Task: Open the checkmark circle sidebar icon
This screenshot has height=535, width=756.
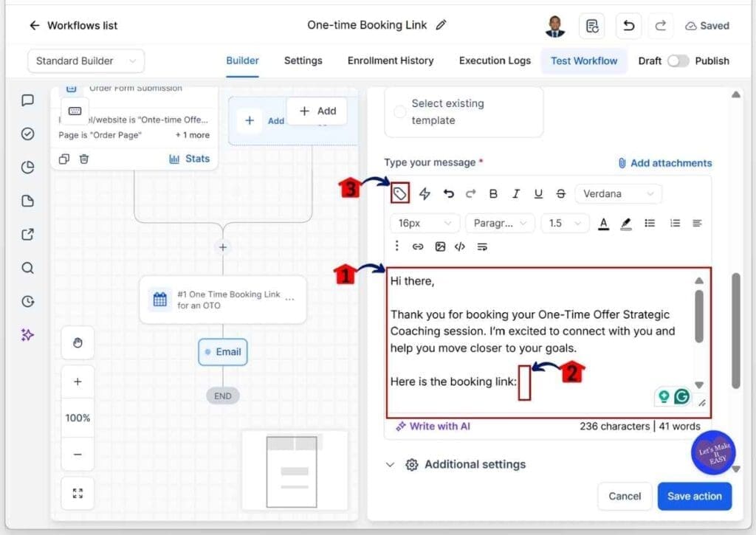Action: (x=27, y=134)
